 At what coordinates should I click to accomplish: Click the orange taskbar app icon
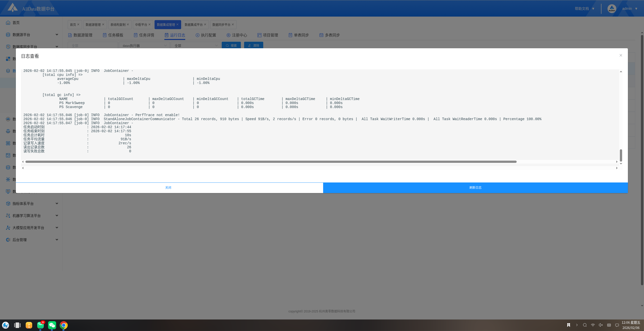pos(29,325)
